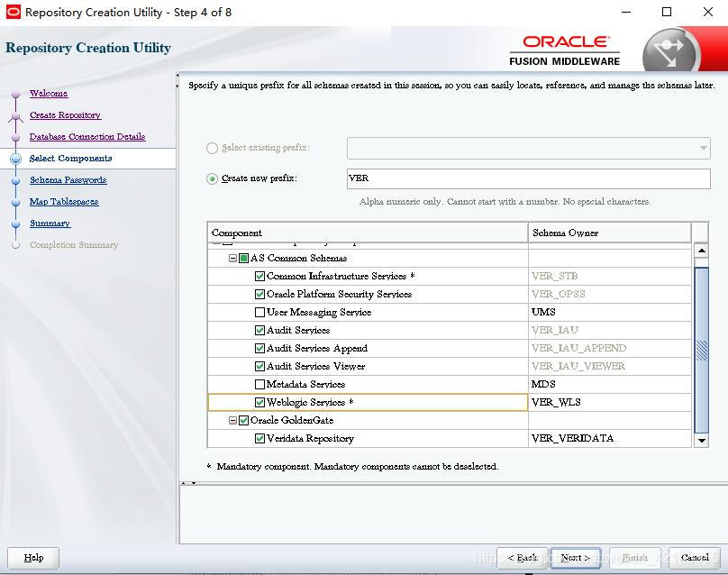Click the Component column header
Viewport: 728px width, 575px height.
point(368,233)
